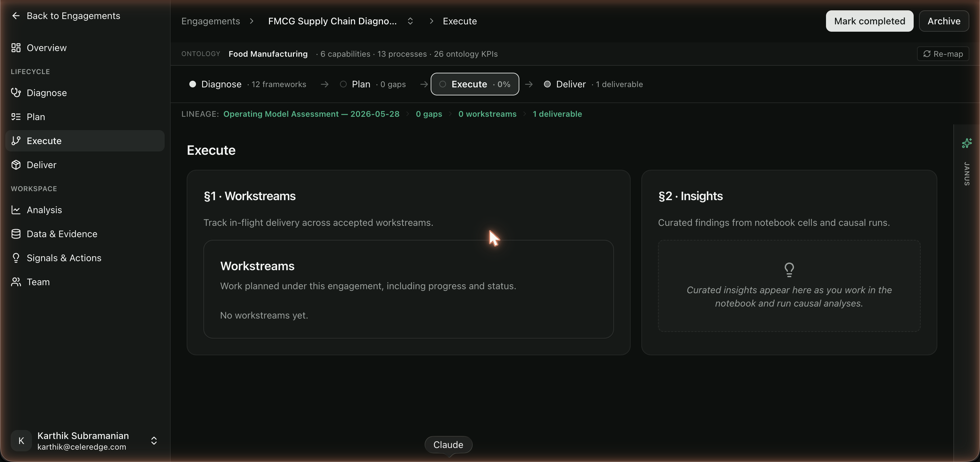
Task: Click the 0 workstreams lineage link
Action: [x=487, y=114]
